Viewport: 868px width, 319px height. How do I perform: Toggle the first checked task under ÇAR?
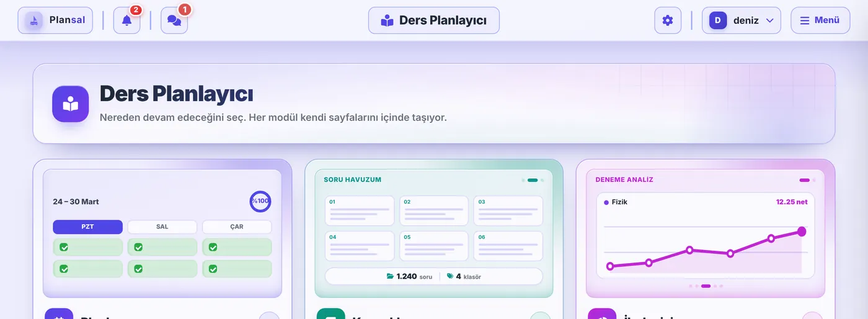click(x=213, y=247)
